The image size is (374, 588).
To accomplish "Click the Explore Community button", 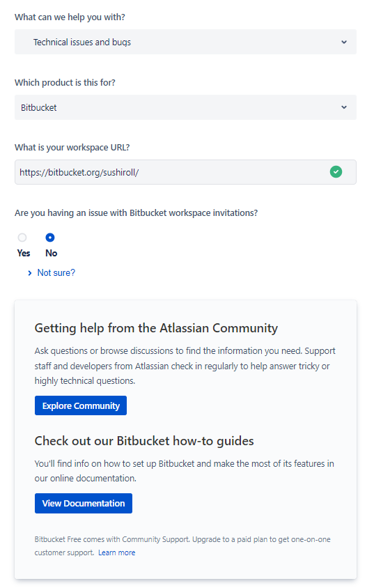I will coord(81,405).
